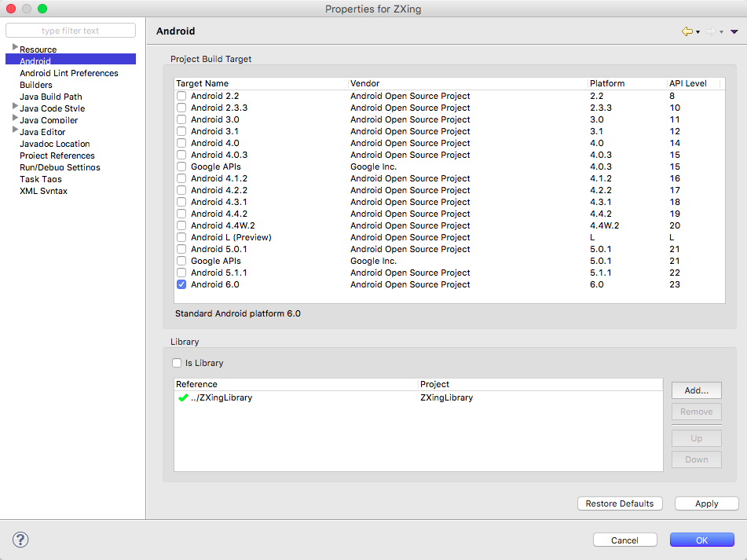Image resolution: width=747 pixels, height=560 pixels.
Task: Open the Task Tags page
Action: point(41,179)
